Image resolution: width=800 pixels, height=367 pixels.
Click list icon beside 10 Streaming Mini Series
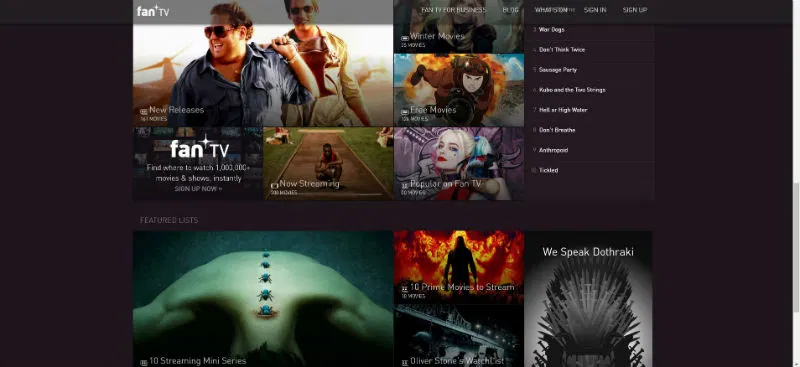tap(144, 362)
